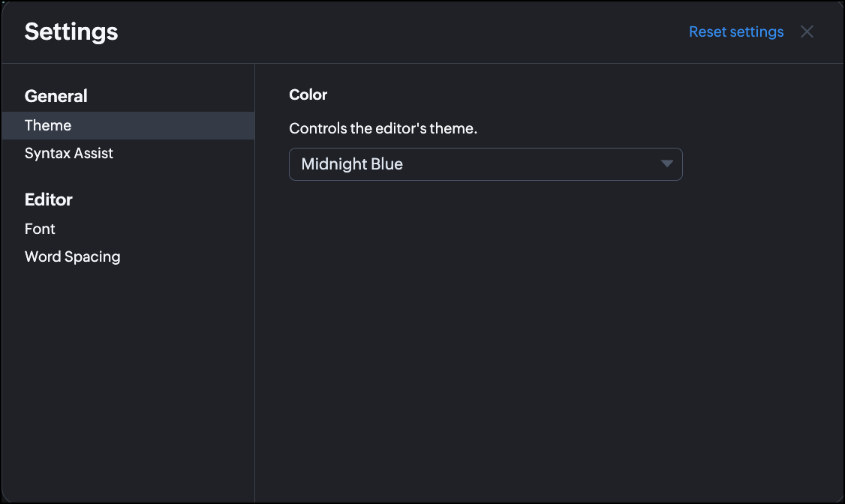Image resolution: width=845 pixels, height=504 pixels.
Task: Click the Editor section header
Action: 49,199
